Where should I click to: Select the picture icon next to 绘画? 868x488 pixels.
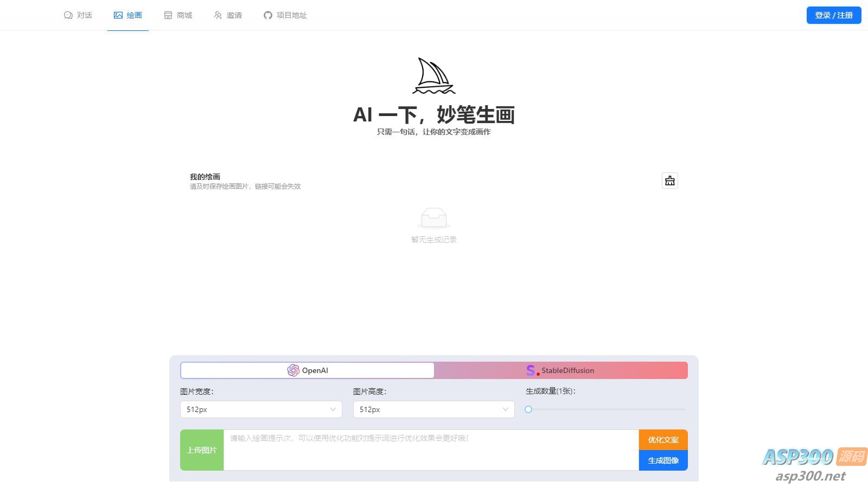tap(118, 15)
